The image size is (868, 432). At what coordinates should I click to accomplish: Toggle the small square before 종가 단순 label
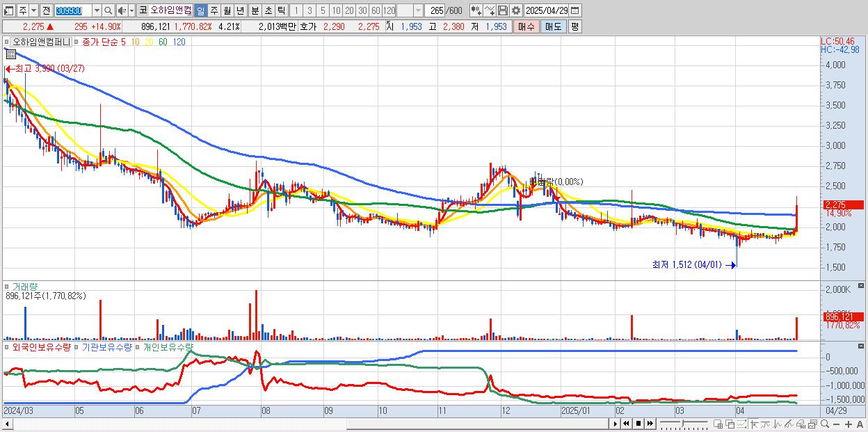click(78, 42)
